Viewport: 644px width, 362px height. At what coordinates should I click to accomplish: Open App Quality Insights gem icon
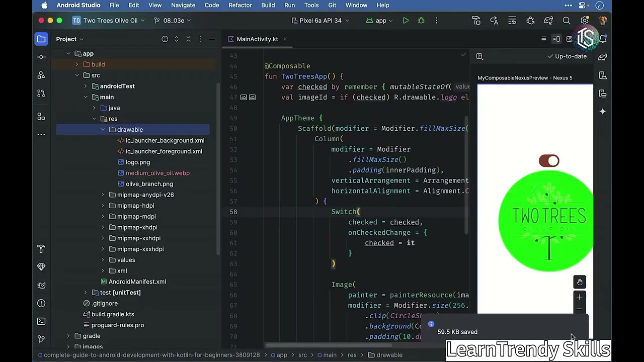[x=41, y=267]
